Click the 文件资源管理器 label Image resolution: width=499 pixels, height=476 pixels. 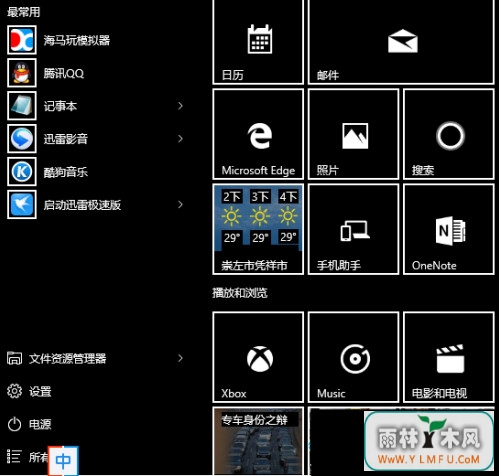point(68,359)
